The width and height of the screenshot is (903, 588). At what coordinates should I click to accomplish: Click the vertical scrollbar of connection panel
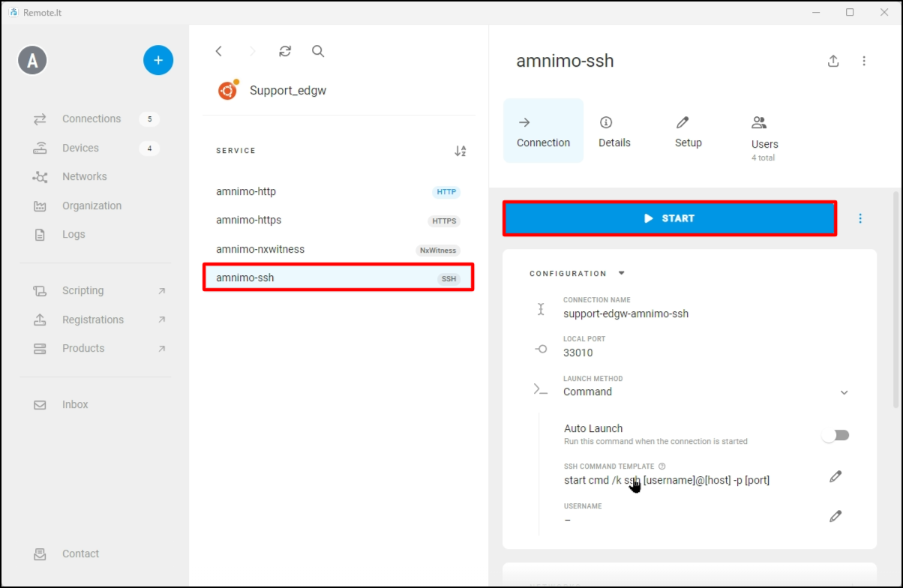tap(895, 300)
